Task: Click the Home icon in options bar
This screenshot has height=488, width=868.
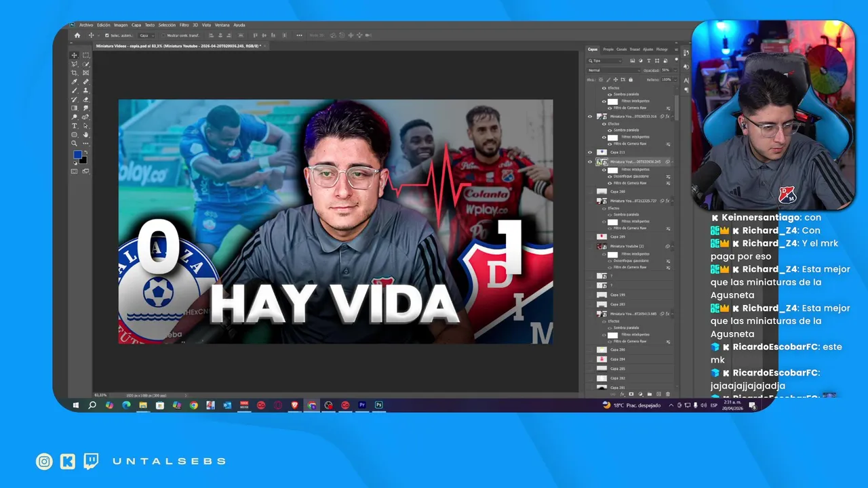Action: click(x=77, y=35)
